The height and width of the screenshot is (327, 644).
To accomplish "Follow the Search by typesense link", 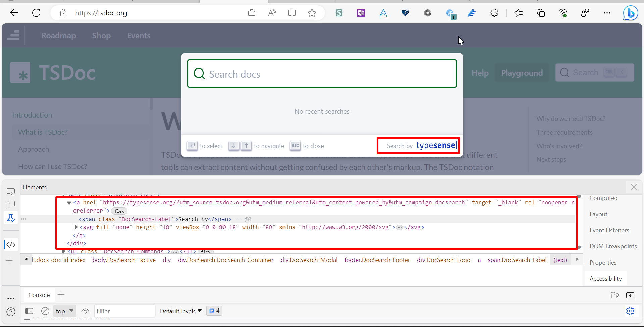I will click(x=418, y=145).
